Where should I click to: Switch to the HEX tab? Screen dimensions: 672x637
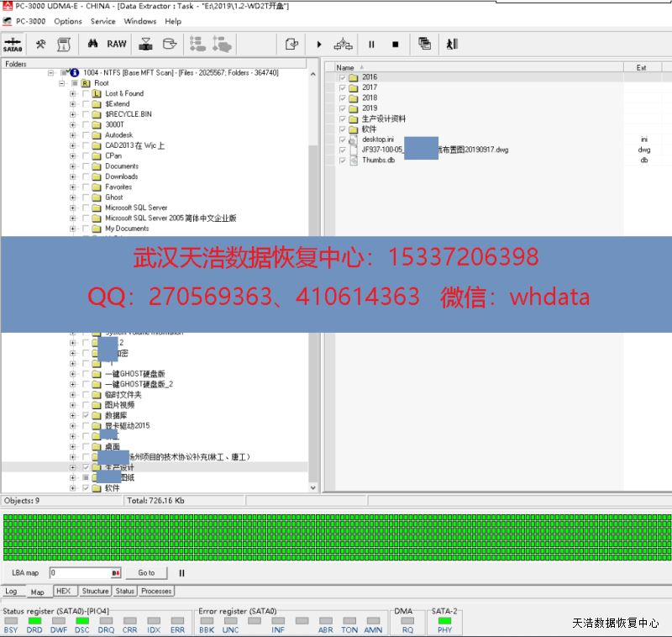click(63, 591)
